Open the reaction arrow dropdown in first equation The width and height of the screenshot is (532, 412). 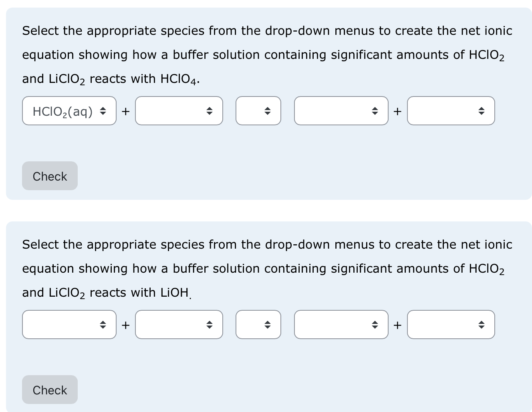point(258,111)
